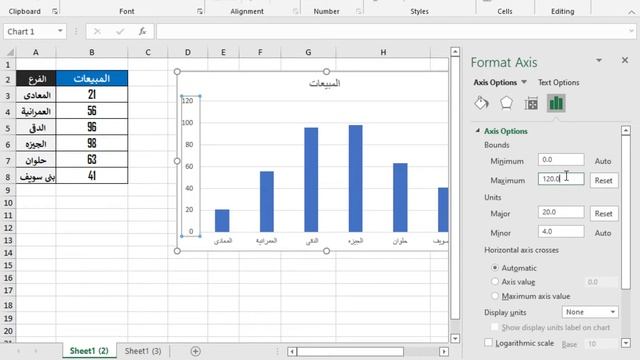Open the Clipboard dialog launcher
Viewport: 640px width, 360px height.
coord(54,11)
